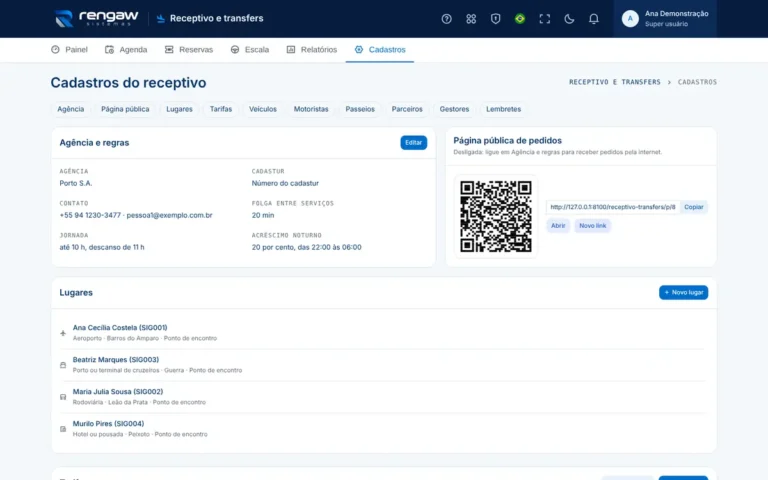The height and width of the screenshot is (480, 768).
Task: Select the Parceiros section chip
Action: [407, 109]
